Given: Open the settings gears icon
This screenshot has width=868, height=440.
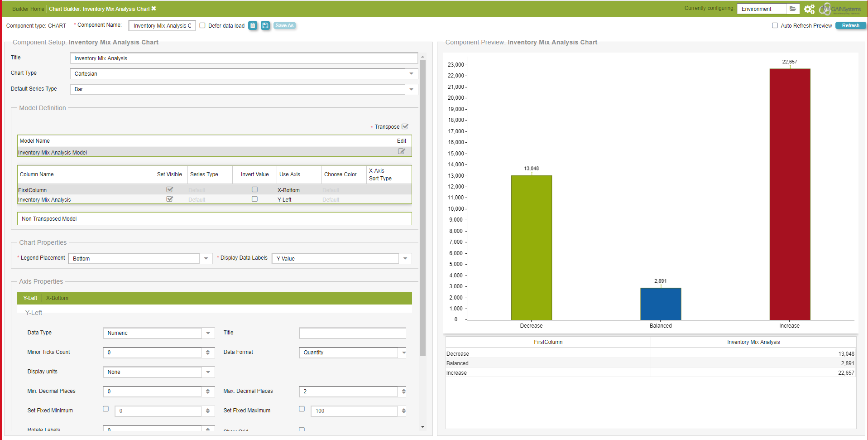Looking at the screenshot, I should point(809,9).
